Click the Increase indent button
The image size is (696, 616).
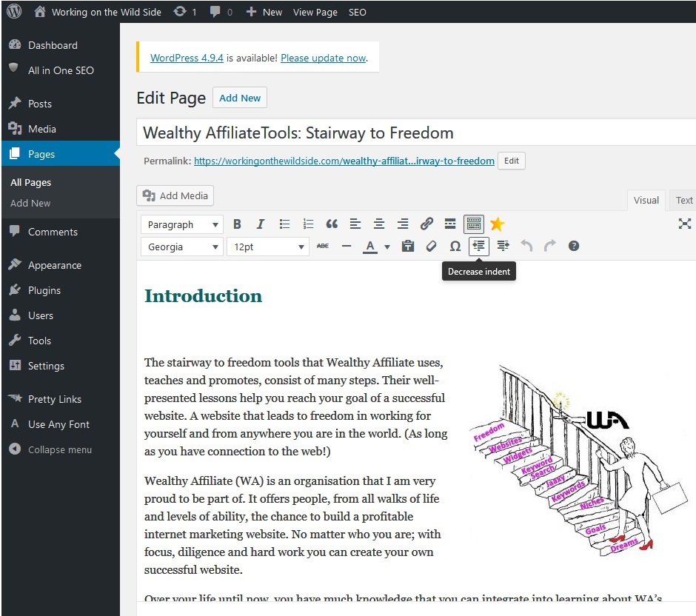503,246
